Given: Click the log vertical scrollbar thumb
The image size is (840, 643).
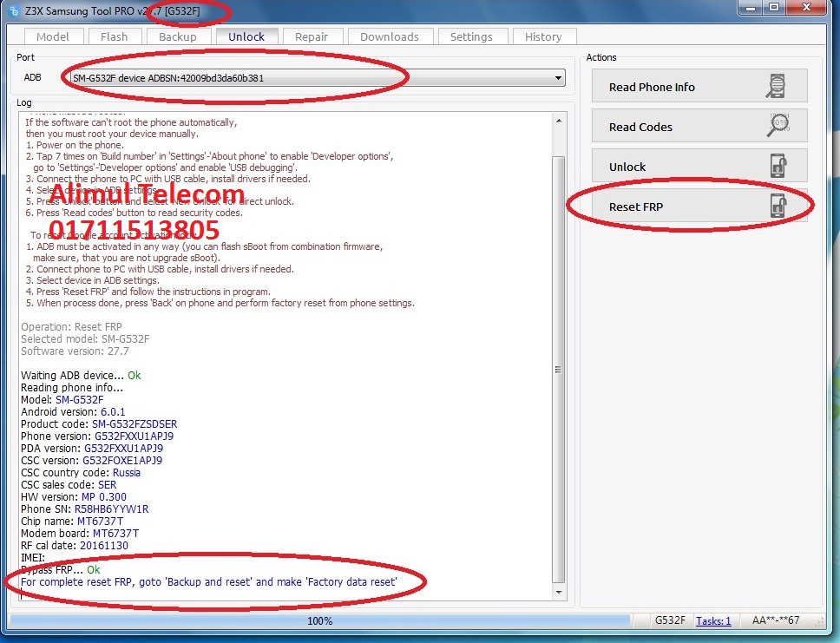Looking at the screenshot, I should [x=559, y=369].
